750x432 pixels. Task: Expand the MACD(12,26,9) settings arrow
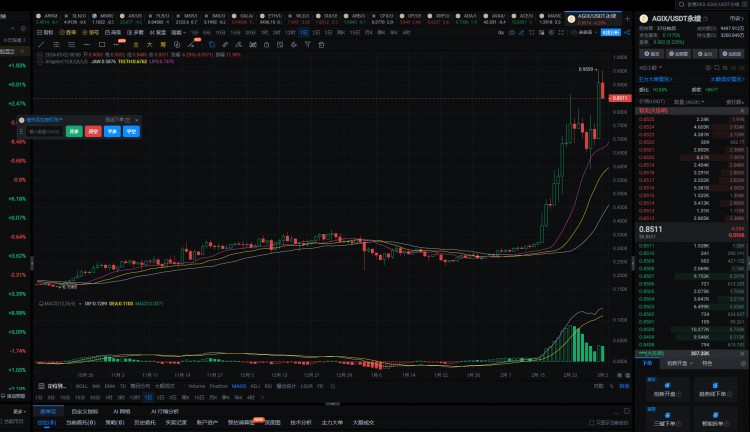(x=80, y=303)
